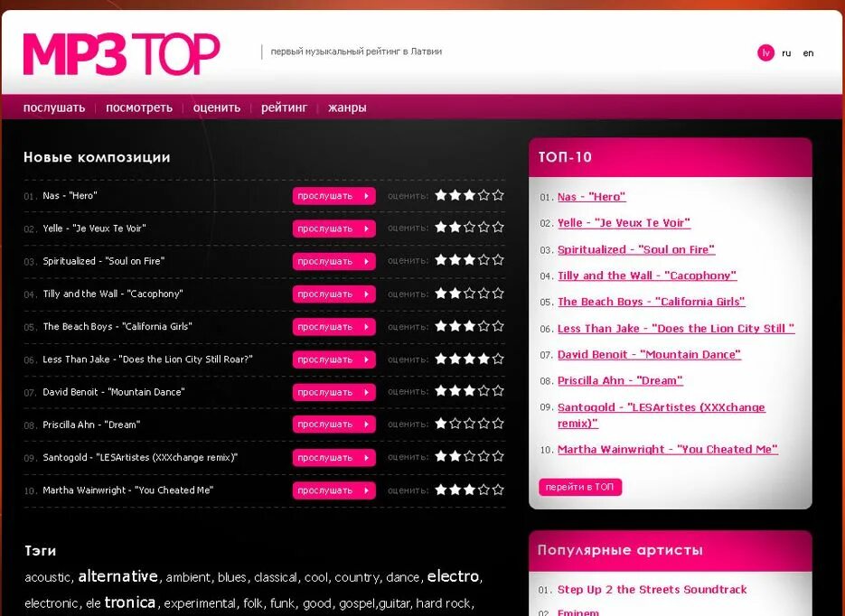Rate Santogold track three stars
This screenshot has width=845, height=616.
(469, 457)
